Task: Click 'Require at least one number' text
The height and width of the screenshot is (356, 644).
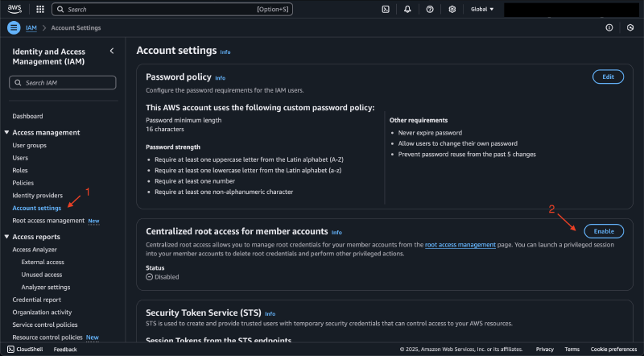Action: click(x=195, y=181)
